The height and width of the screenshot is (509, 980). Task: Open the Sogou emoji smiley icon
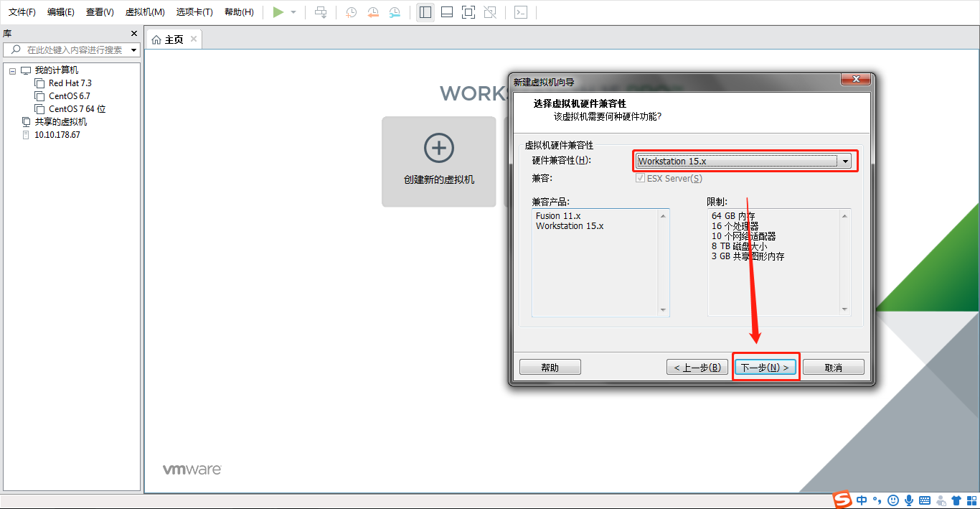point(893,500)
